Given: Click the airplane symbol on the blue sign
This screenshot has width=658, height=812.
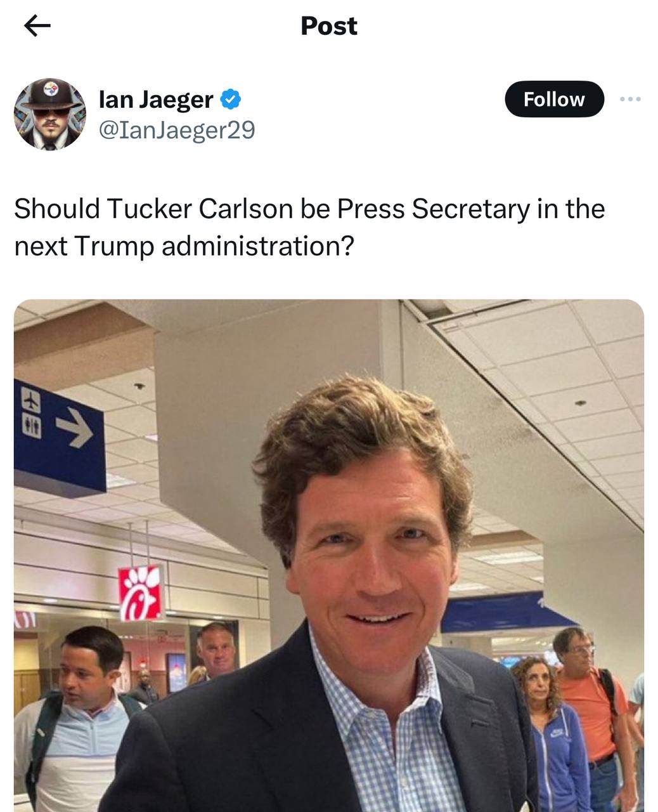Looking at the screenshot, I should coord(31,400).
